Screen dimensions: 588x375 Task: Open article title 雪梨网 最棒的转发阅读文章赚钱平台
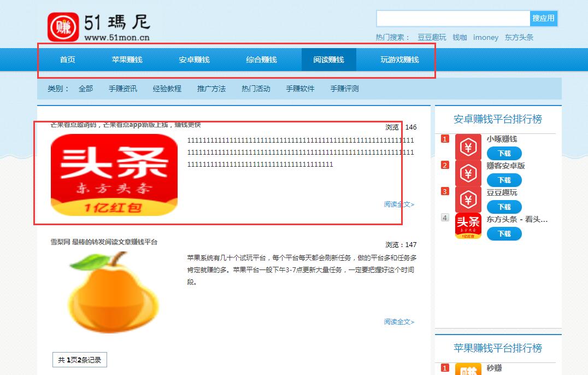click(104, 242)
